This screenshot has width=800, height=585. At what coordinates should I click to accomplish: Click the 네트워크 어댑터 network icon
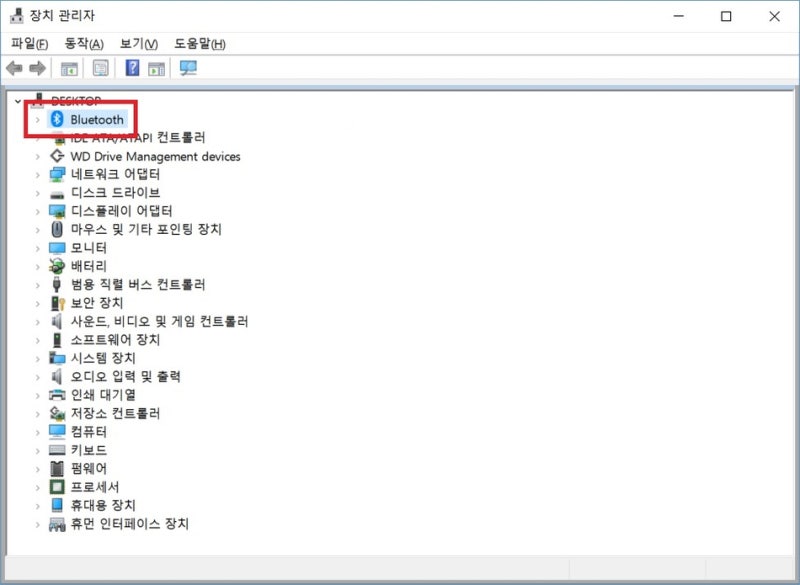[x=57, y=174]
